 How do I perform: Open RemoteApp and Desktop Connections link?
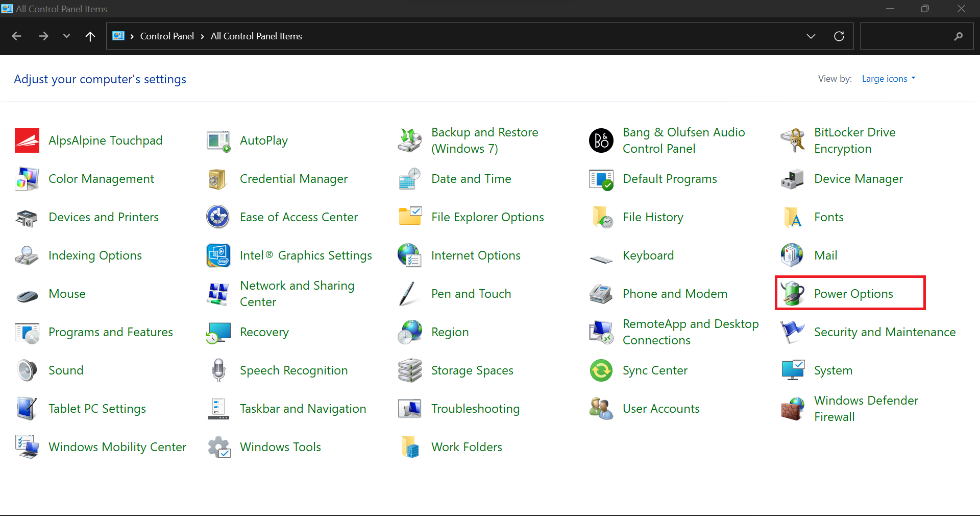(x=691, y=332)
